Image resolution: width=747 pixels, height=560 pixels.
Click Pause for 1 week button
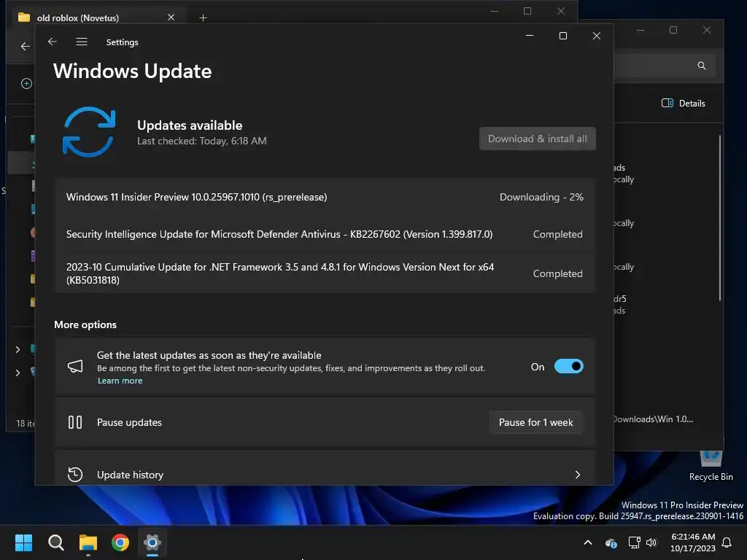[536, 422]
